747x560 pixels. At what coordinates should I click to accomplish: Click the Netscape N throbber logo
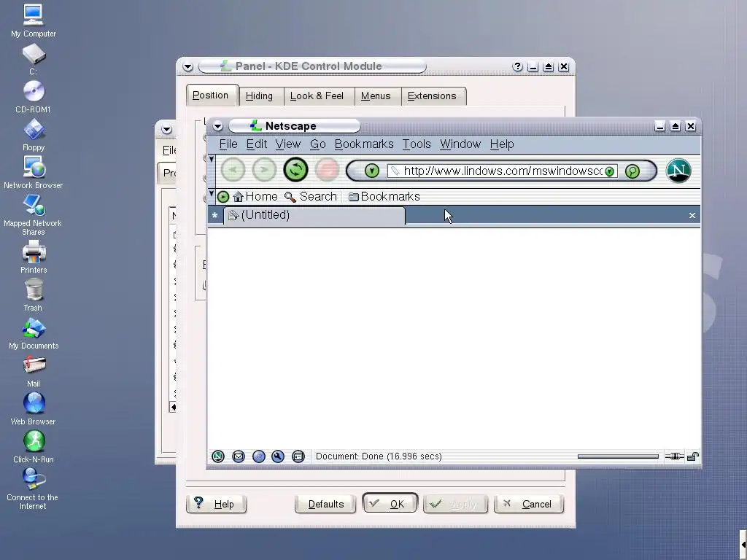coord(678,171)
